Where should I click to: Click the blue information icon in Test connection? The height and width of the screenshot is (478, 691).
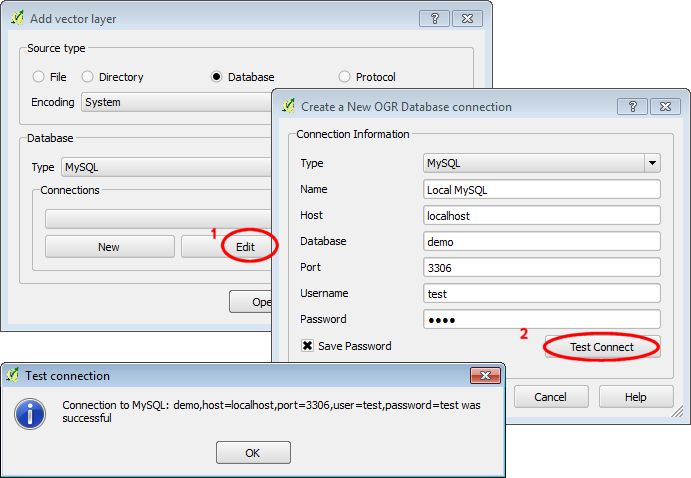pyautogui.click(x=30, y=414)
